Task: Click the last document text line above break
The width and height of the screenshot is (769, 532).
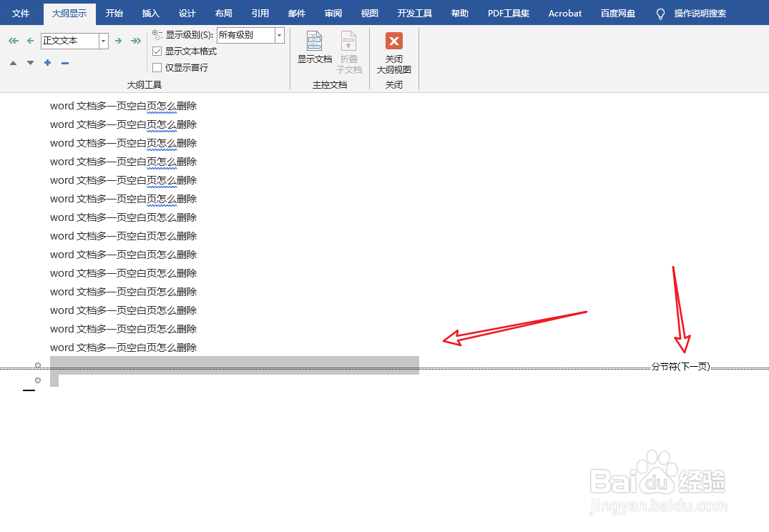Action: pos(123,348)
